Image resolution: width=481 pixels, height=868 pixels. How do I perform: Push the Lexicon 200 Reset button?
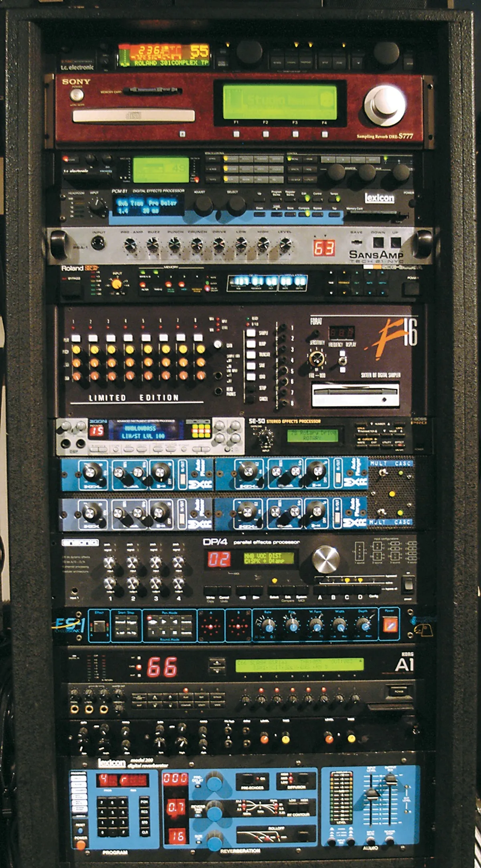coord(80,830)
